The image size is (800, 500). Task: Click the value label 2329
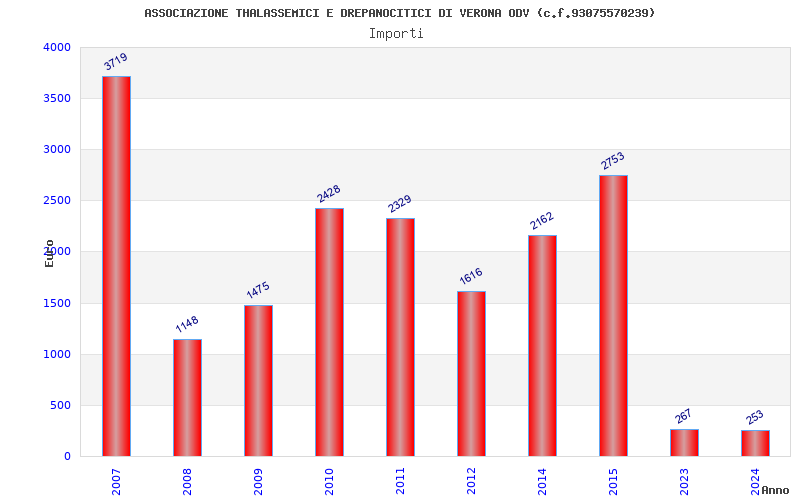[x=399, y=203]
